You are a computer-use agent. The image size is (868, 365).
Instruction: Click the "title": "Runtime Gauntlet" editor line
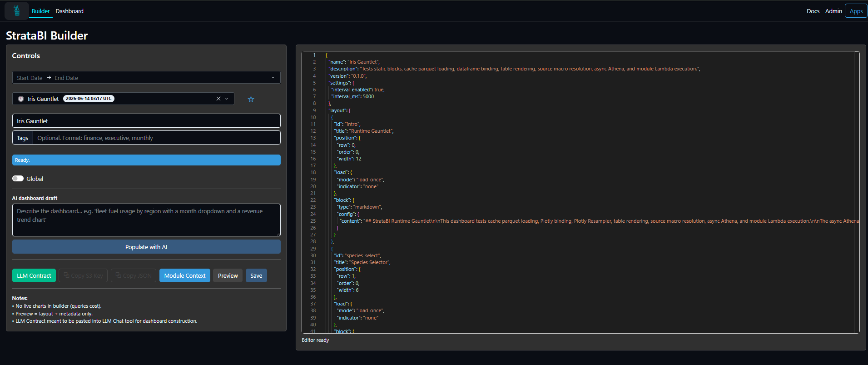coord(364,131)
